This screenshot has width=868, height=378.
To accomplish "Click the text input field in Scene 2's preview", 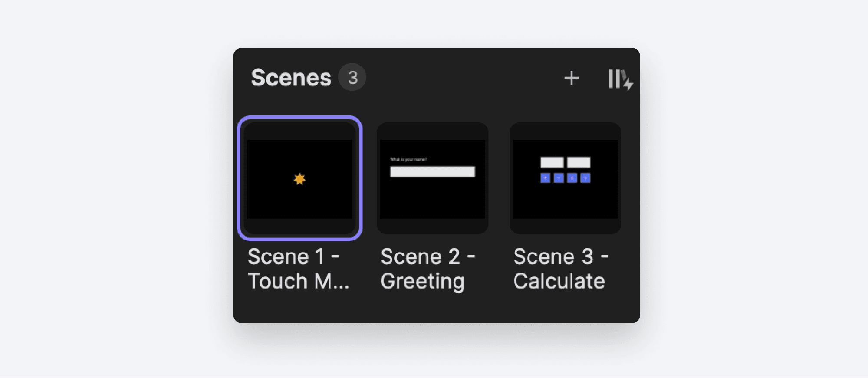I will [433, 173].
